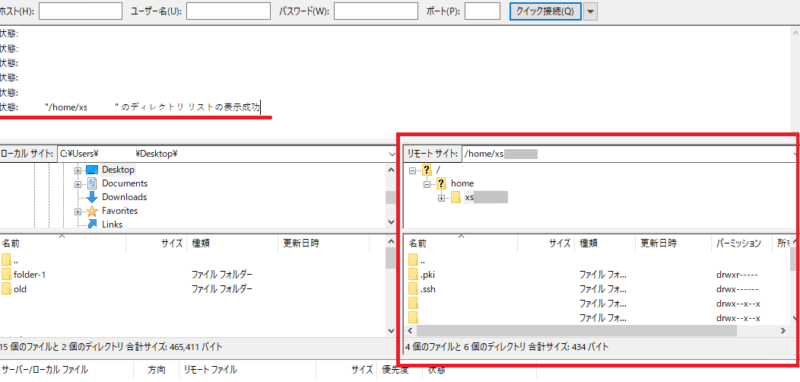Click the 方向 queue column header

[x=156, y=370]
